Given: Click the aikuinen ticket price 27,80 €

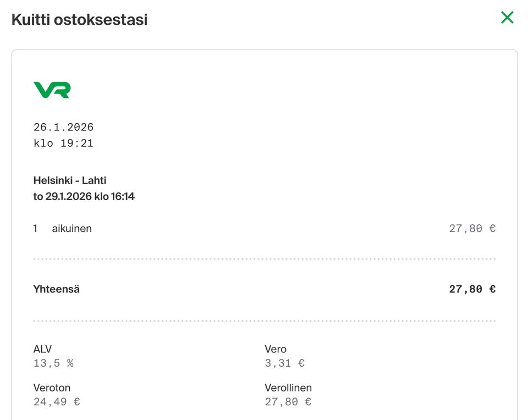Looking at the screenshot, I should [x=472, y=229].
